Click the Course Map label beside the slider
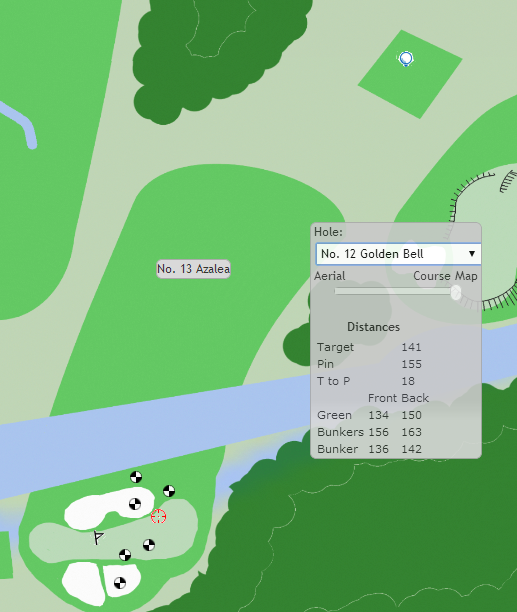 click(x=445, y=276)
